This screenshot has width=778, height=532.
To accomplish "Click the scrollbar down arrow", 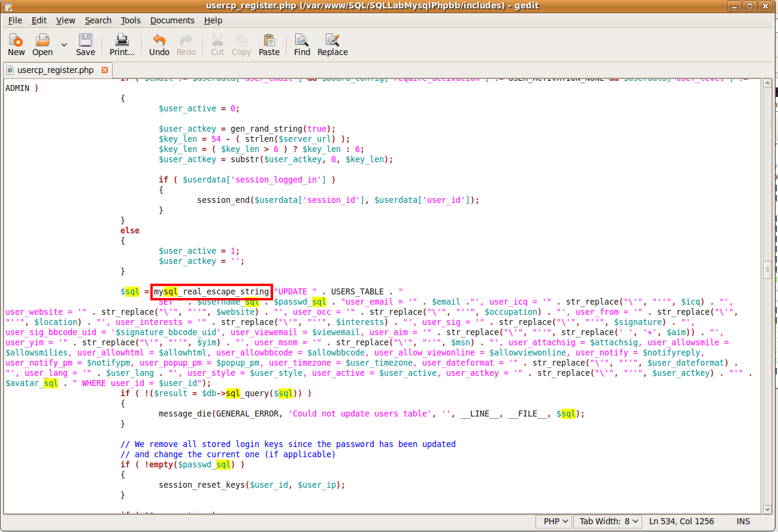I will click(x=767, y=509).
